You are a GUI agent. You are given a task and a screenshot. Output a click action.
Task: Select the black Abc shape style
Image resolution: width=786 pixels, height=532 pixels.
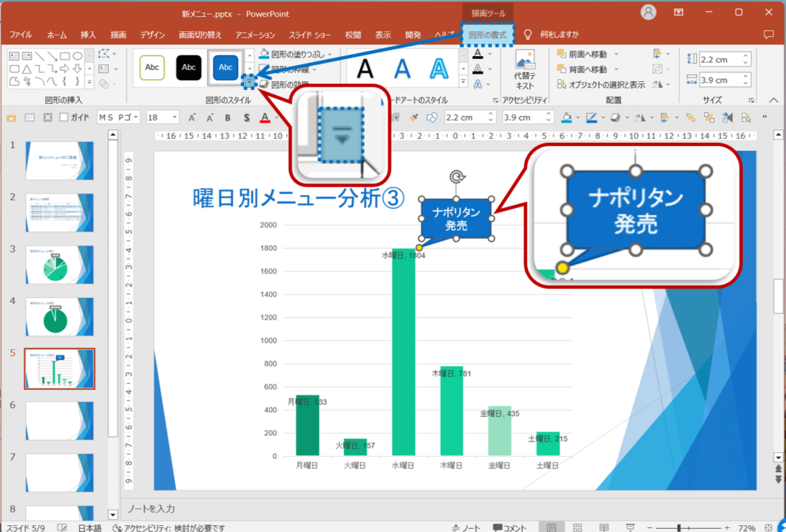189,68
